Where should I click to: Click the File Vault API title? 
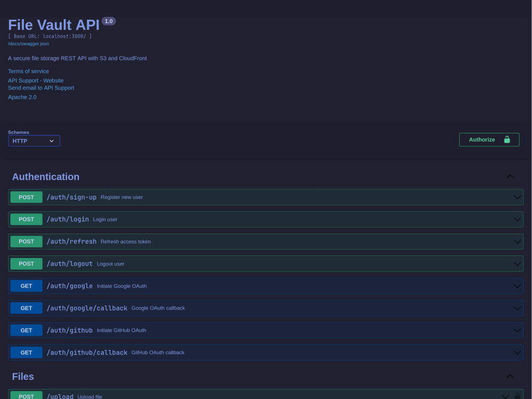(54, 25)
